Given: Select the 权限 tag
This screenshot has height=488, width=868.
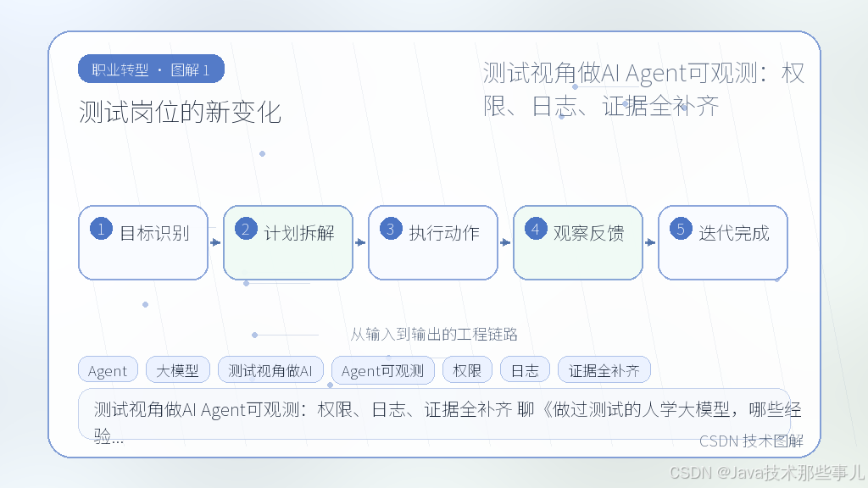Looking at the screenshot, I should [x=467, y=370].
